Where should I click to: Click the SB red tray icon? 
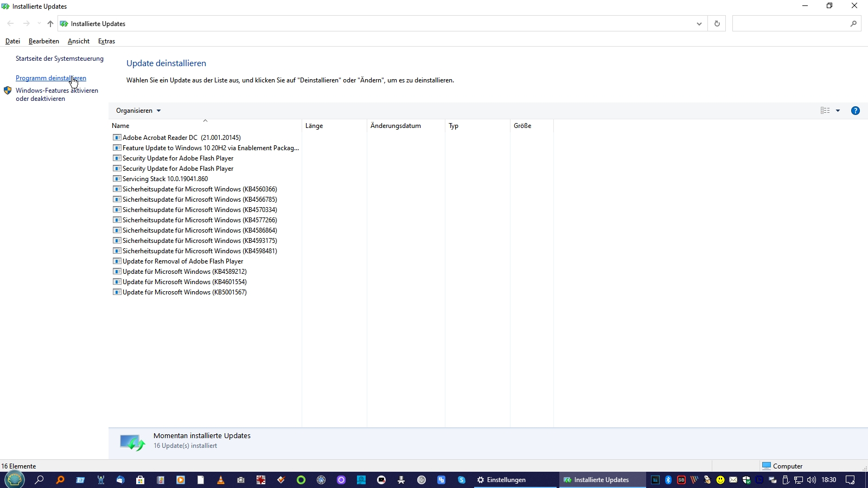click(x=681, y=480)
